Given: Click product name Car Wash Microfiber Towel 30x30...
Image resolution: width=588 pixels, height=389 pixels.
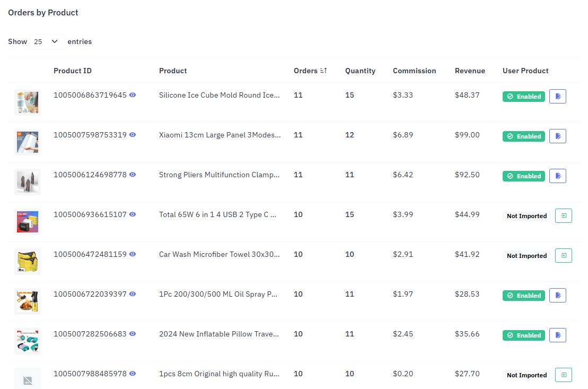Looking at the screenshot, I should (x=219, y=254).
